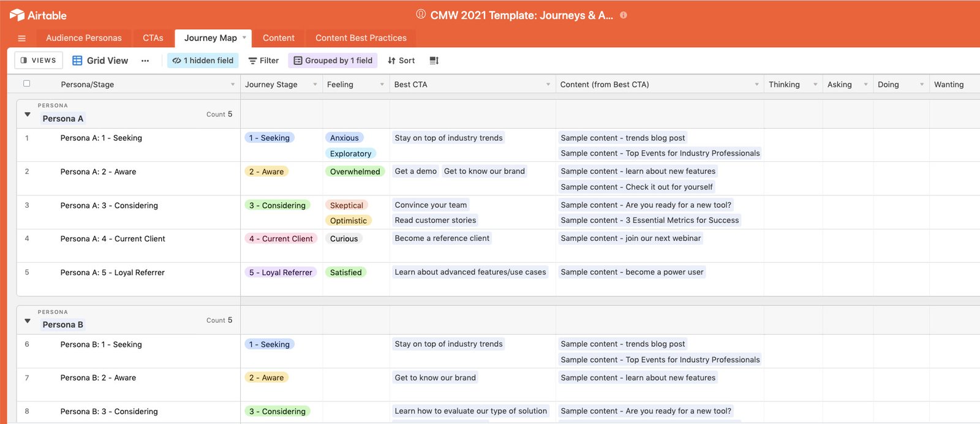The height and width of the screenshot is (424, 980).
Task: Check the select-all rows checkbox
Action: tap(26, 84)
